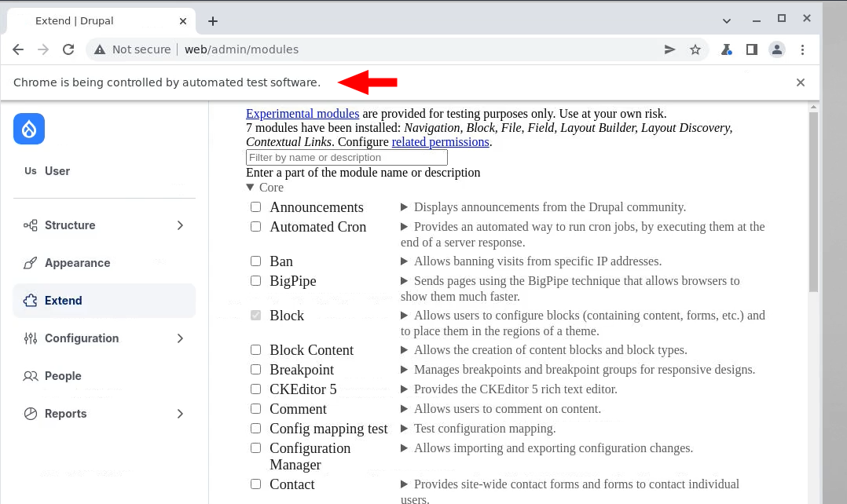Enable the Announcements module checkbox
The height and width of the screenshot is (504, 847).
pyautogui.click(x=255, y=207)
